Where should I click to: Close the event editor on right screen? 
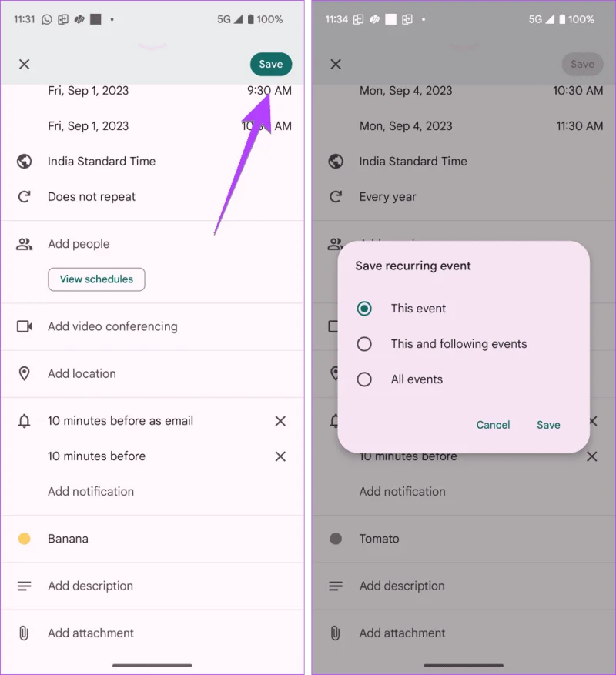336,64
